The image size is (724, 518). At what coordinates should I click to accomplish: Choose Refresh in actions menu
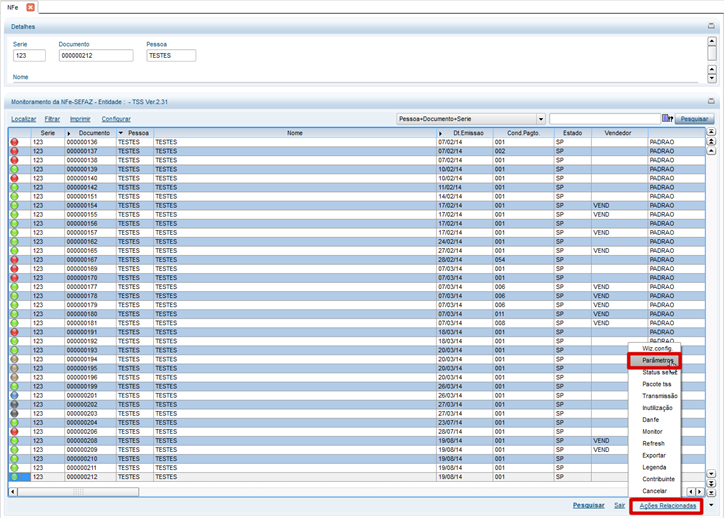(653, 444)
